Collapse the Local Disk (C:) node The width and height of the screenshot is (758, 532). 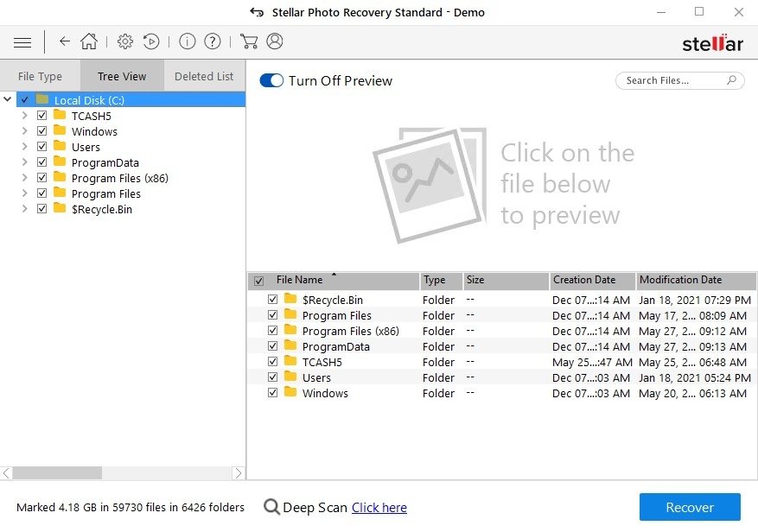[7, 99]
